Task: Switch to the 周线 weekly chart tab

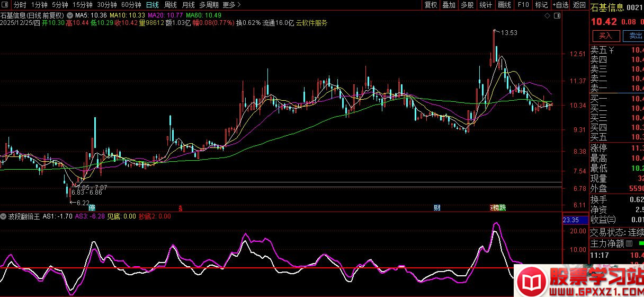Action: click(170, 5)
